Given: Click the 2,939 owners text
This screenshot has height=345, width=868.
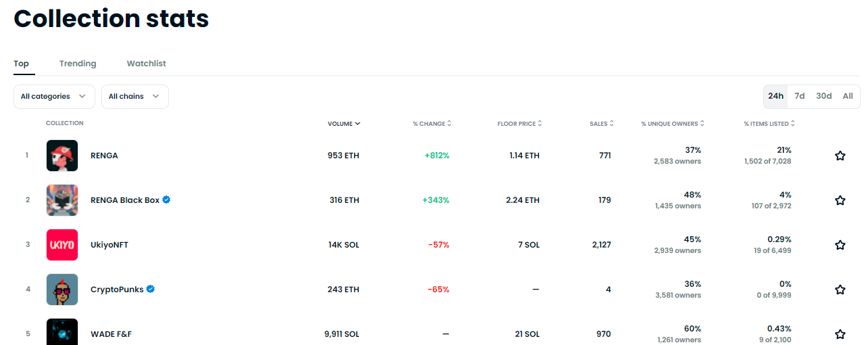Looking at the screenshot, I should [x=677, y=251].
